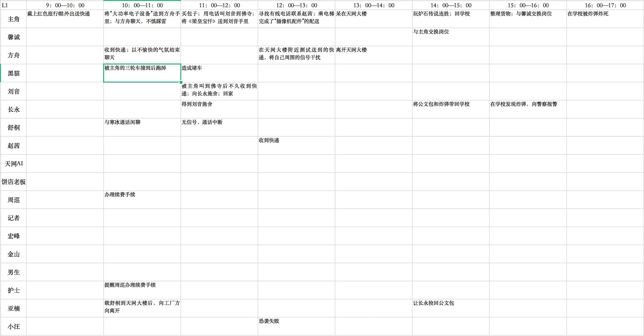Image resolution: width=644 pixels, height=336 pixels.
Task: Select the row label '饼店老板'
Action: pyautogui.click(x=14, y=182)
